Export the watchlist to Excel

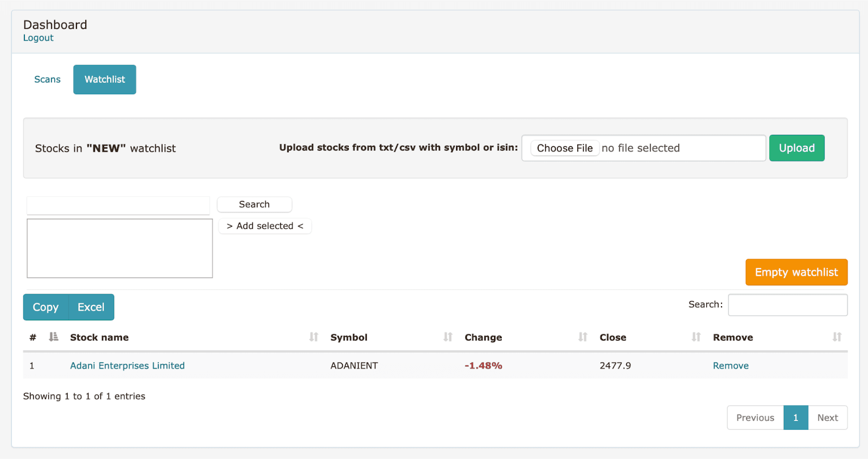(91, 307)
